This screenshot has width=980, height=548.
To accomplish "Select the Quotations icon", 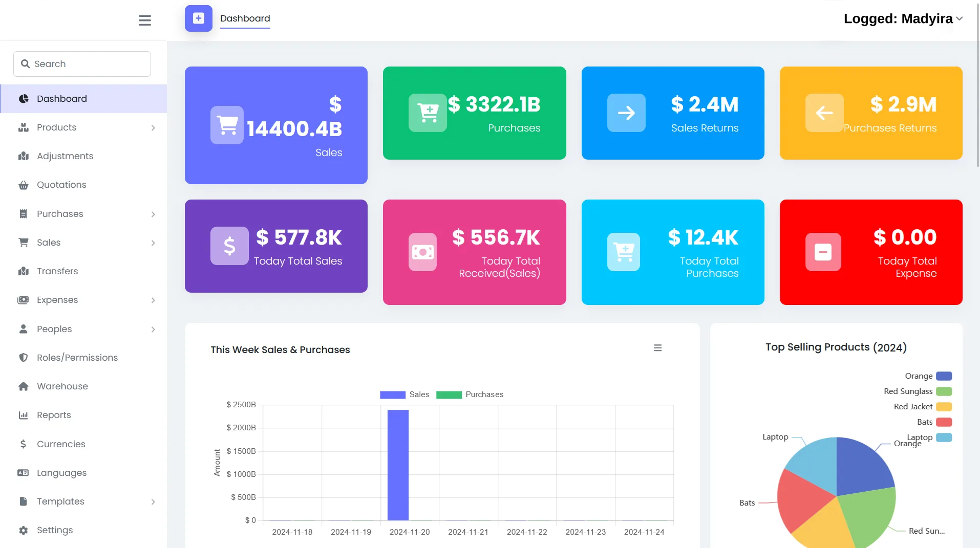I will 24,185.
